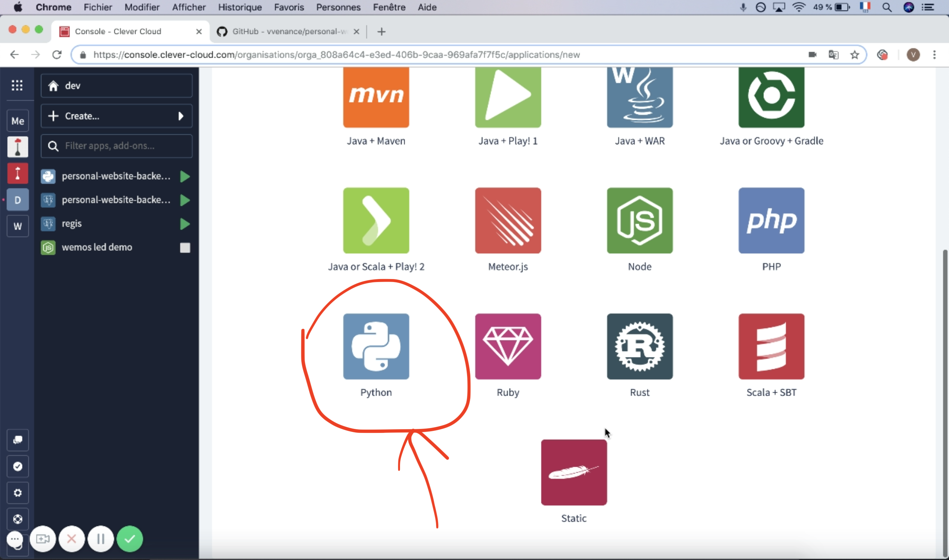
Task: Open the support lifebuoy sidebar icon
Action: point(18,519)
